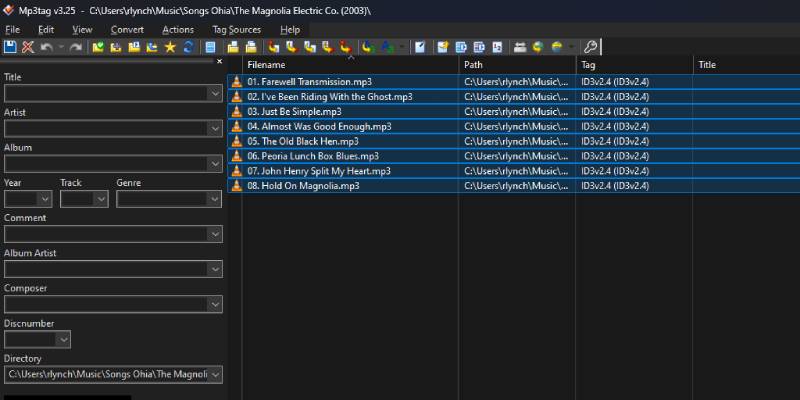Click the red X Remove tag icon
The height and width of the screenshot is (400, 800).
coord(28,47)
